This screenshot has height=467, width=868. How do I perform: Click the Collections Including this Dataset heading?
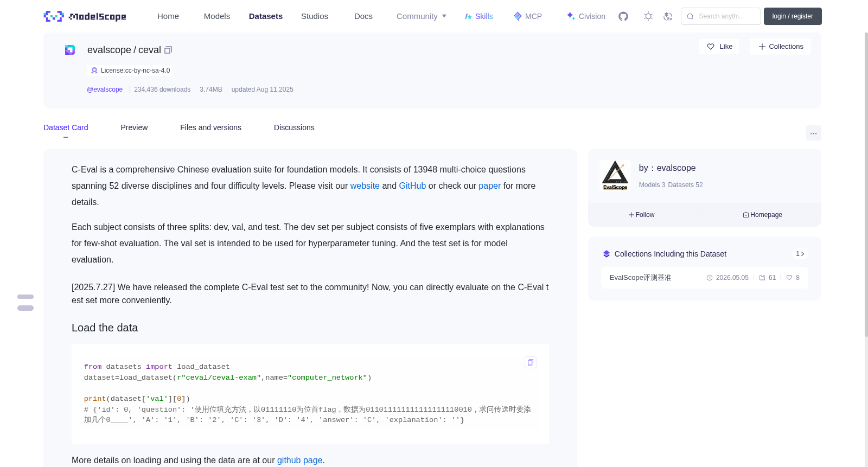coord(671,254)
